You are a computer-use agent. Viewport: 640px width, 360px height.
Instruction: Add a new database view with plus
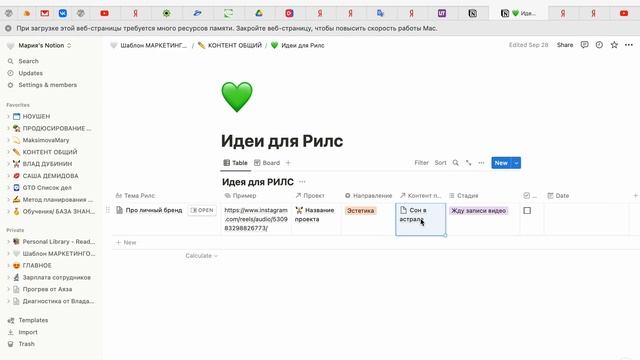[288, 163]
